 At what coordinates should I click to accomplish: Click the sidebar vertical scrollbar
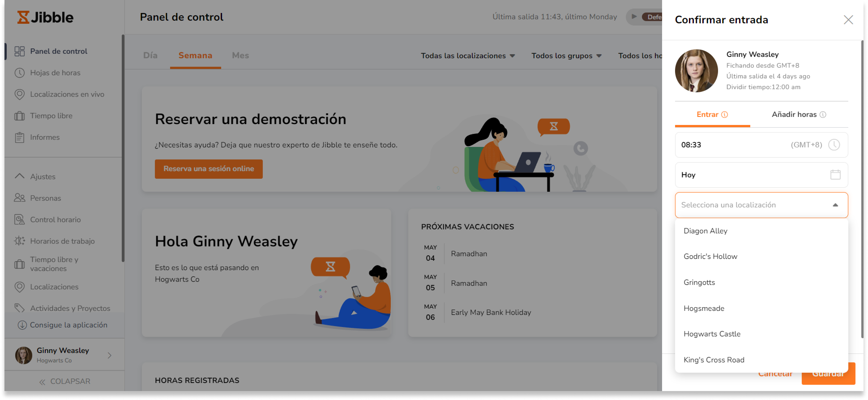click(123, 148)
